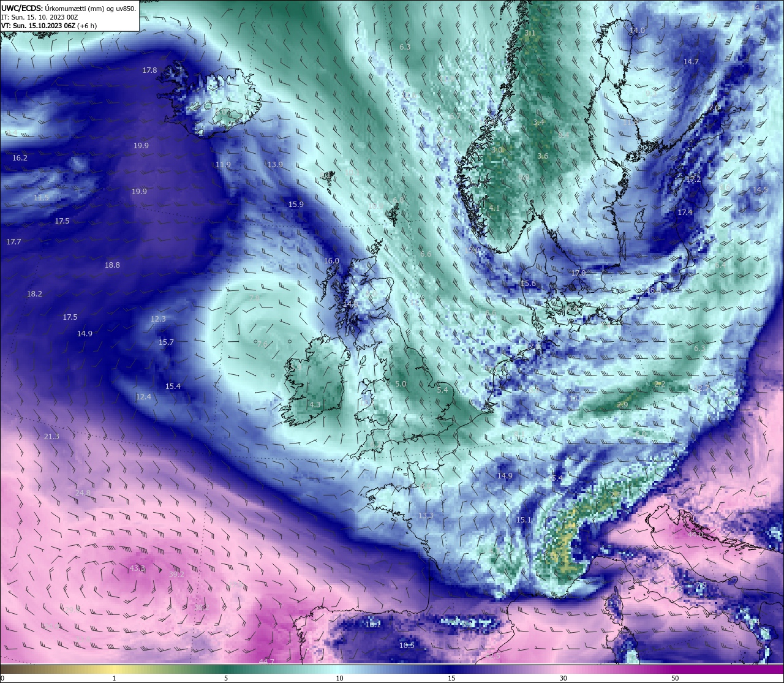Click the 'IT: Sun. 15. 10. 2023 00Z' line
Image resolution: width=784 pixels, height=683 pixels.
click(x=39, y=17)
